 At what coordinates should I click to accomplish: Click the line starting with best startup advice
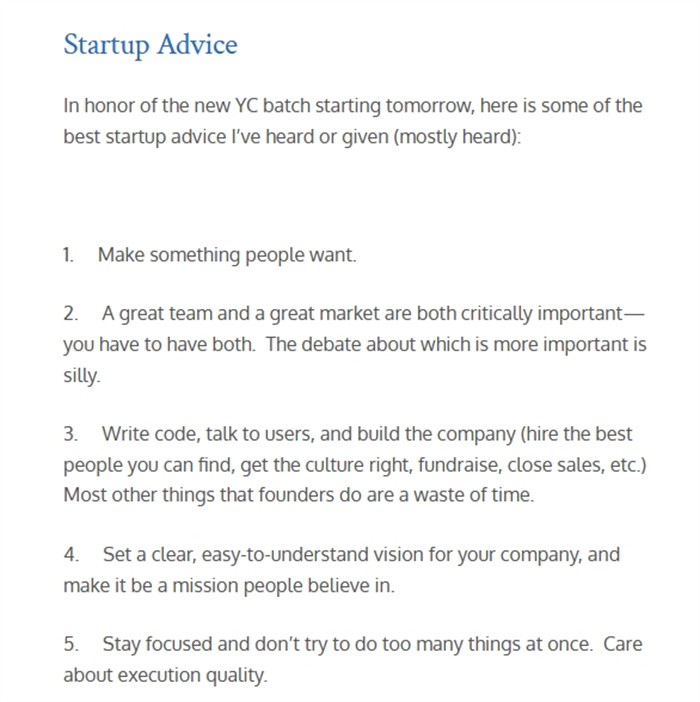291,136
